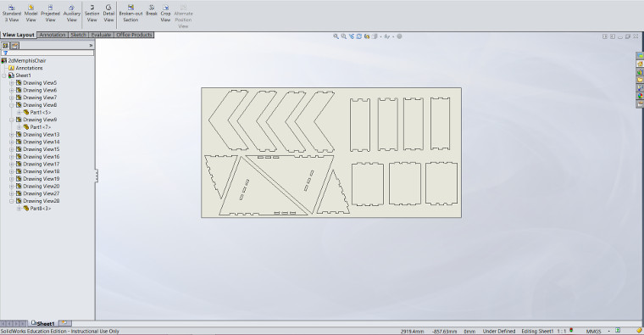
Task: Expand Drawing View6 node
Action: click(x=12, y=91)
